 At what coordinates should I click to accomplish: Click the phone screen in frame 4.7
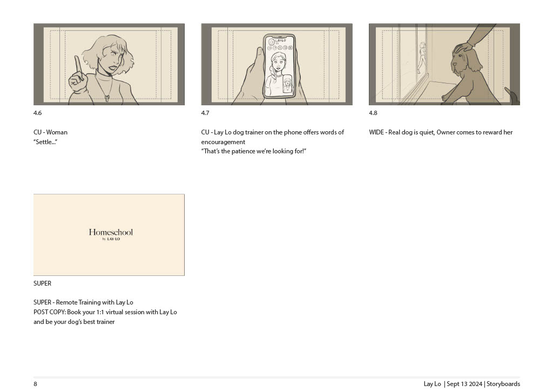[x=280, y=66]
